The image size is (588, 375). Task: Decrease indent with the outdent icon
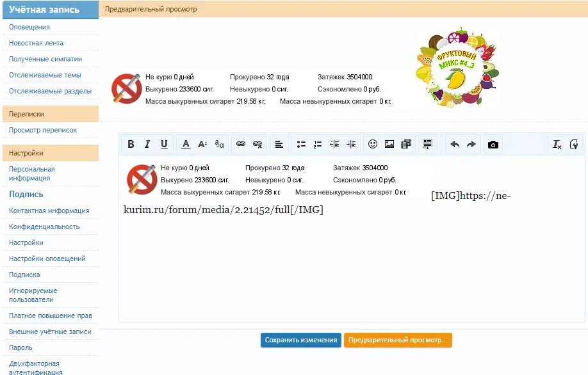coord(334,144)
